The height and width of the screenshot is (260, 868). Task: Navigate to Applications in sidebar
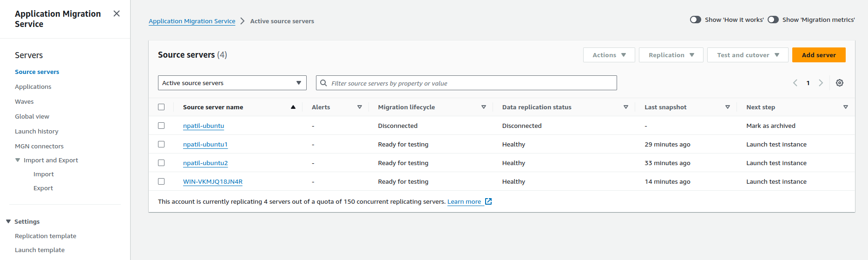click(x=33, y=87)
